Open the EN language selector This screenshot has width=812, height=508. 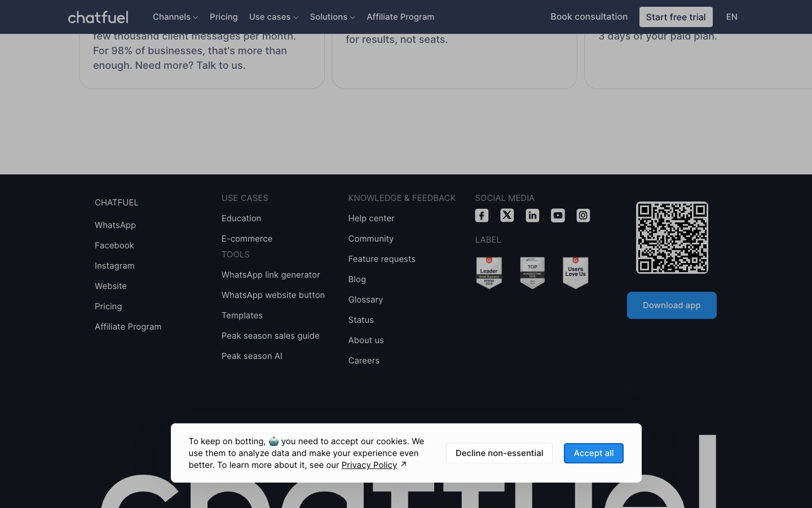click(x=731, y=17)
